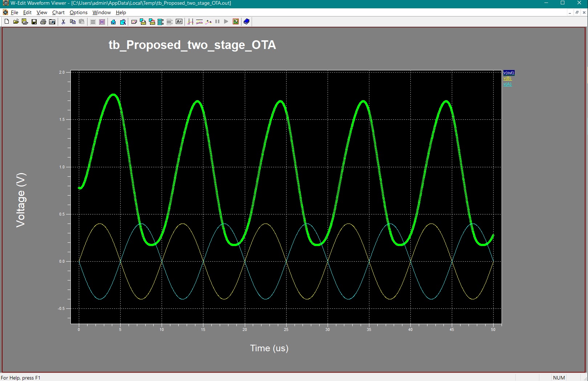Click the Home view icon
The height and width of the screenshot is (381, 588).
point(113,22)
